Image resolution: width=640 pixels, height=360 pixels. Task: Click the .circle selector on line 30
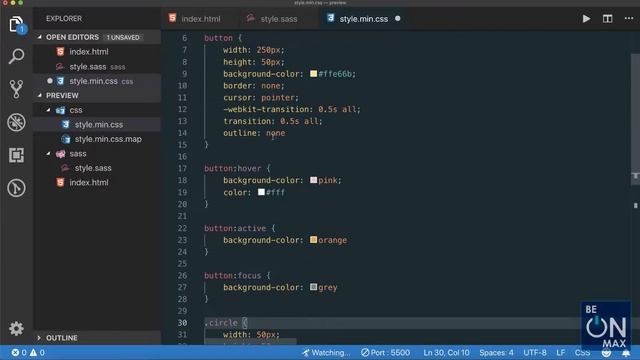tap(221, 323)
